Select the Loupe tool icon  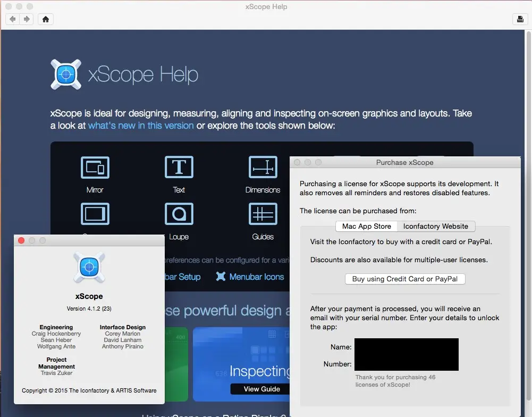179,214
